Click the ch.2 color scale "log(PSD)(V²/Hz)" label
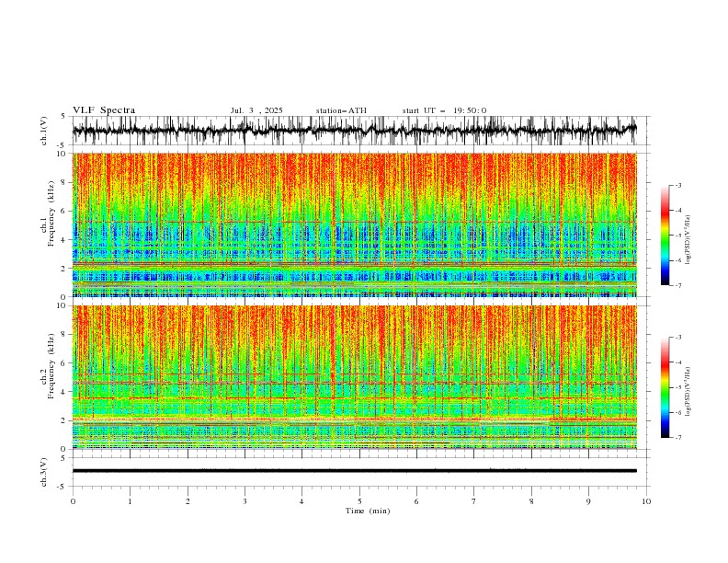 pos(688,391)
